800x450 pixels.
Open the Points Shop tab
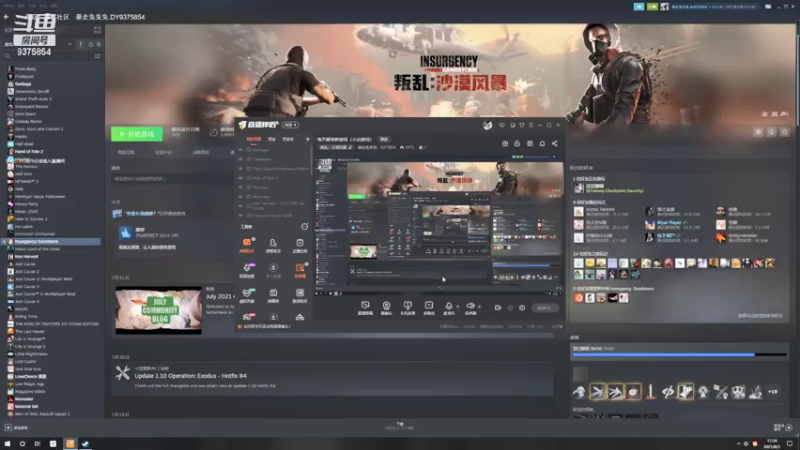pyautogui.click(x=201, y=152)
